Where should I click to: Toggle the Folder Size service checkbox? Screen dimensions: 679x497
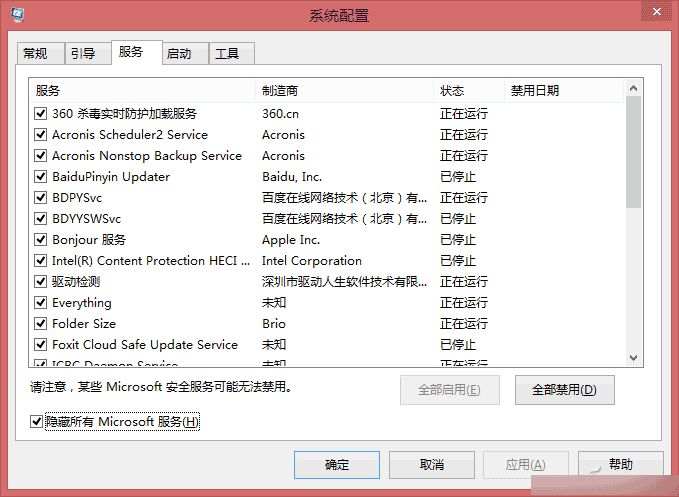click(x=40, y=323)
